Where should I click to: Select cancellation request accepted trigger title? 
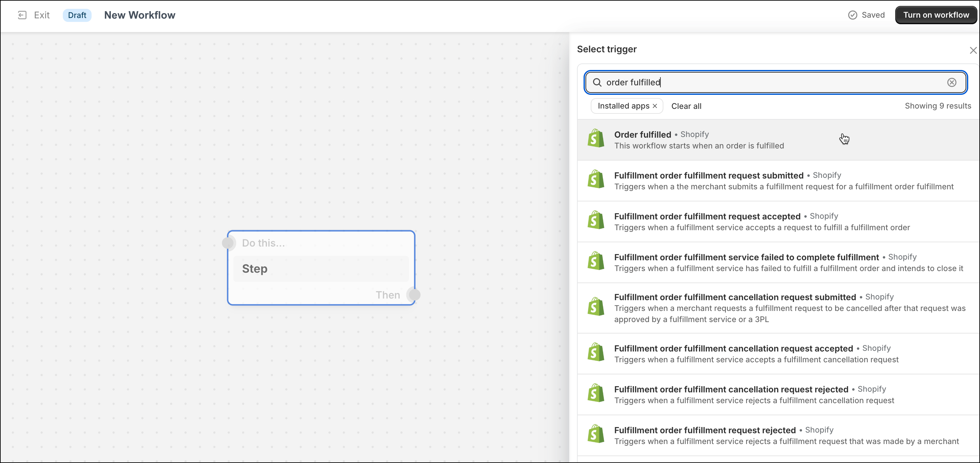click(x=733, y=349)
